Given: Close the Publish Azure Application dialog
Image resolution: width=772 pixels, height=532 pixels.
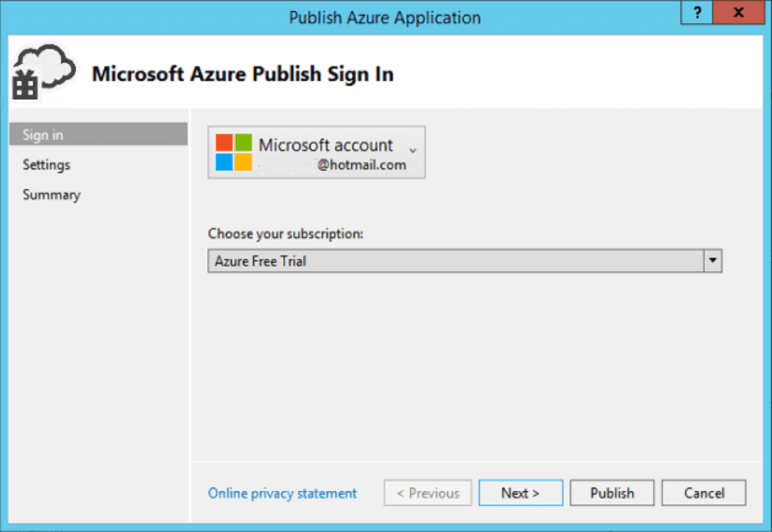Looking at the screenshot, I should (738, 12).
